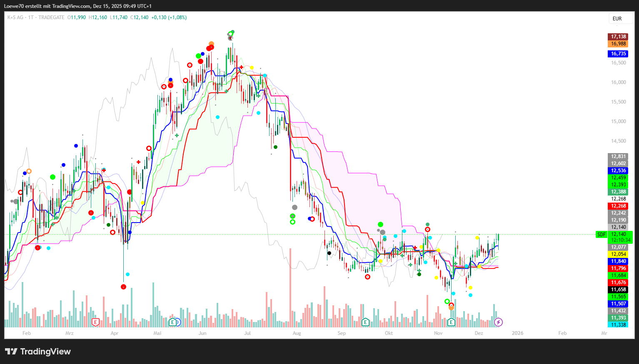Click the 1T interval label in legend
Viewport: 639px width, 364px height.
(x=31, y=17)
